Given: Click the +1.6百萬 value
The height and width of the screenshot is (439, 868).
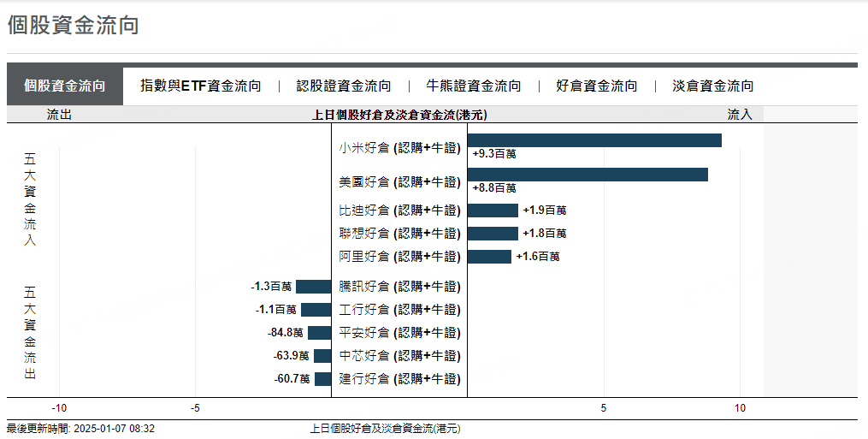Looking at the screenshot, I should point(538,257).
